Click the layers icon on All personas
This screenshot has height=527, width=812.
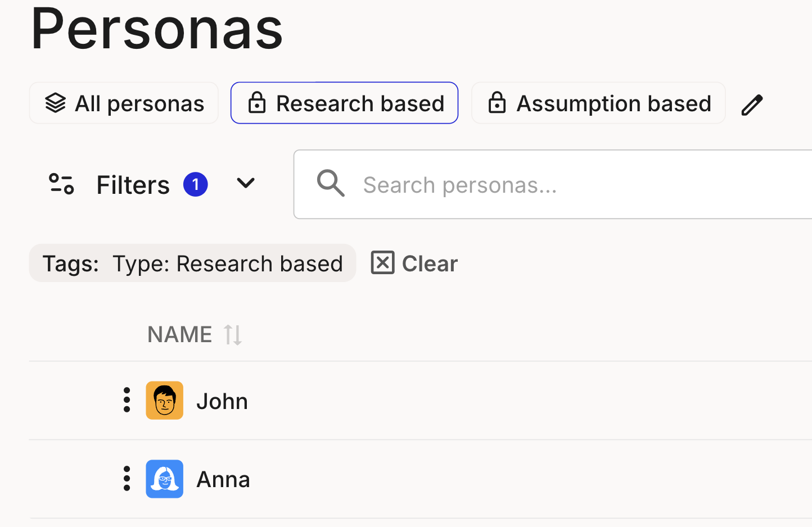click(56, 103)
